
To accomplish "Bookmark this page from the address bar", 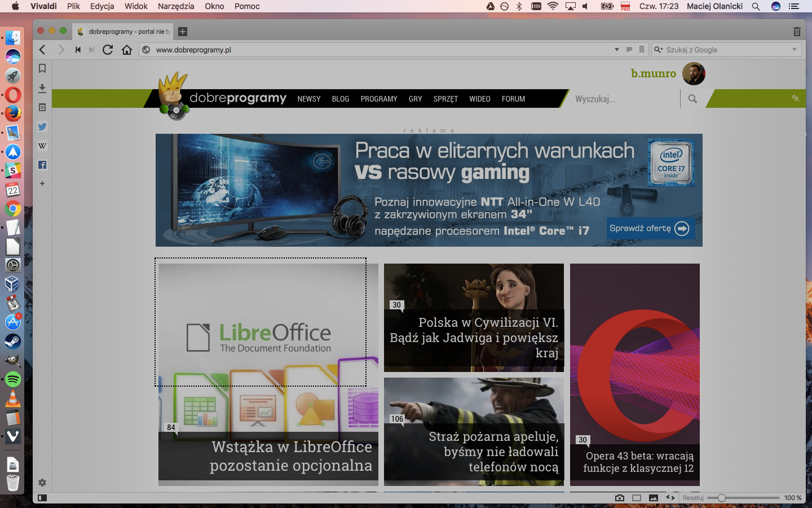I will coord(642,50).
